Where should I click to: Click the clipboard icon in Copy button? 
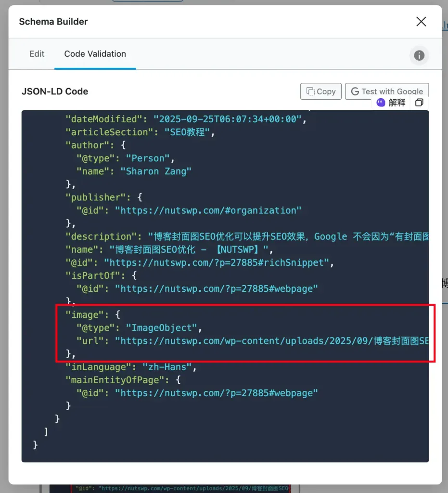(x=310, y=91)
